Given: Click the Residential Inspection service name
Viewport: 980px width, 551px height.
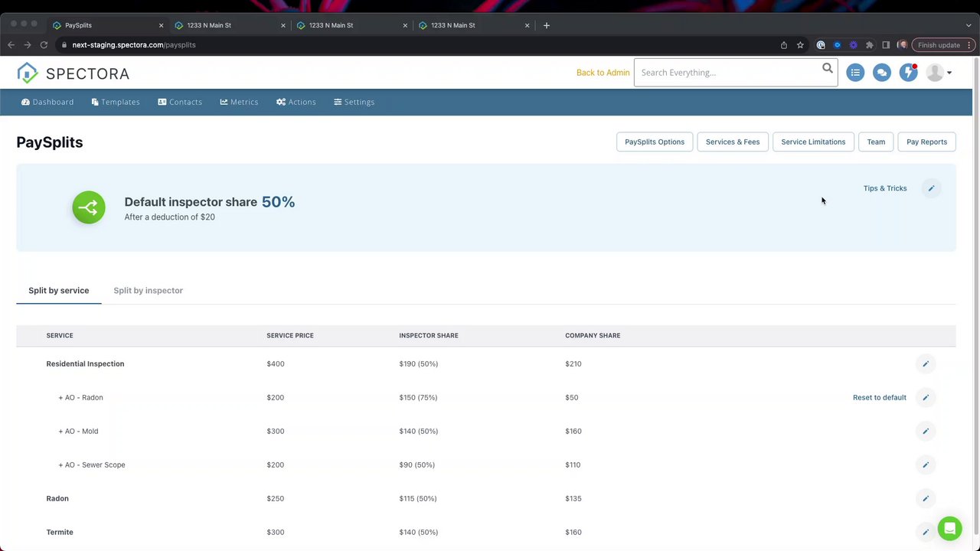Looking at the screenshot, I should 85,364.
